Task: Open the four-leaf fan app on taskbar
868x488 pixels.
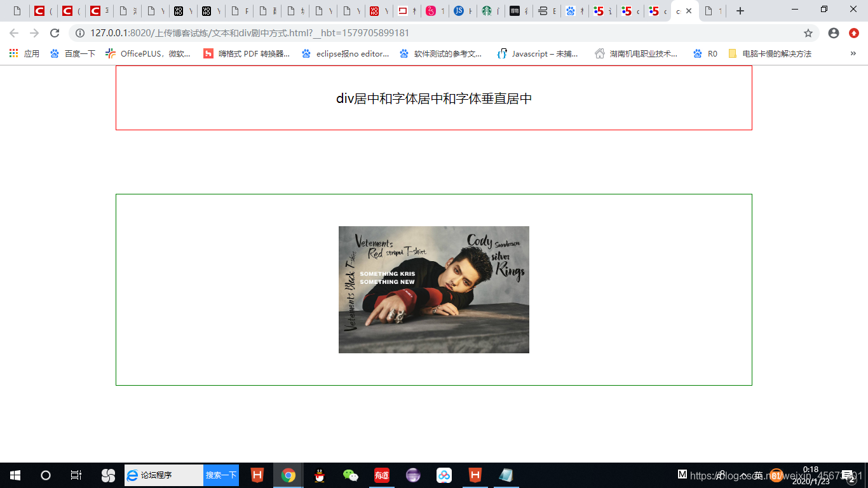Action: point(108,475)
